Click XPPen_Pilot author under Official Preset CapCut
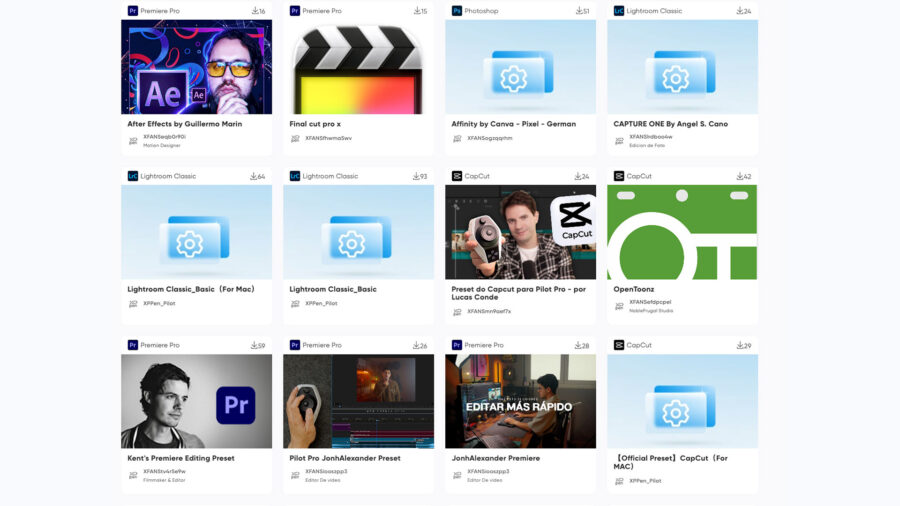900x506 pixels. click(645, 481)
